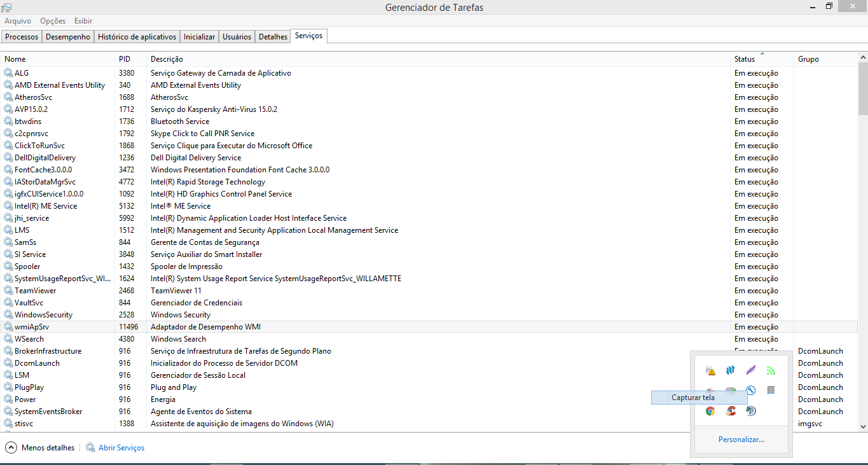Screen dimensions: 868x465
Task: Open the Opções menu
Action: [x=53, y=21]
